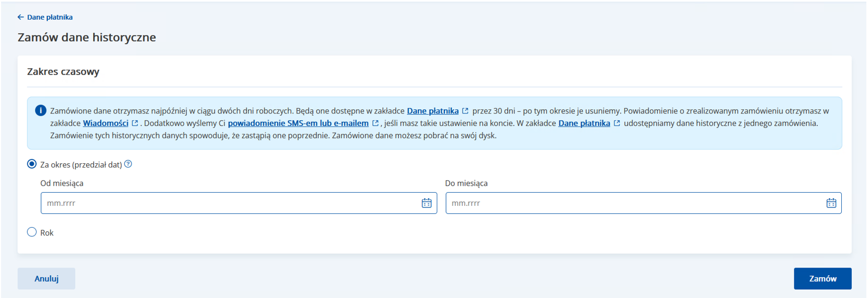Focus the Do miesiąca date field
Image resolution: width=868 pixels, height=298 pixels.
[x=643, y=203]
